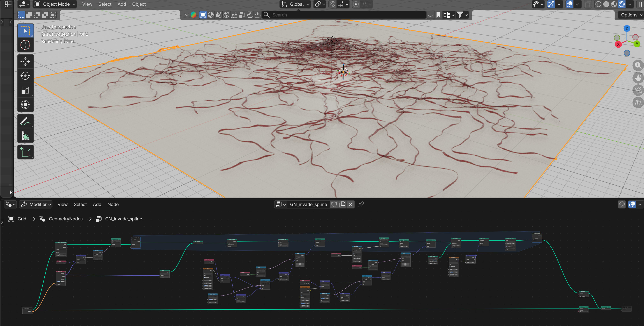Viewport: 644px width, 326px height.
Task: Select the Select Box tool
Action: tap(25, 31)
